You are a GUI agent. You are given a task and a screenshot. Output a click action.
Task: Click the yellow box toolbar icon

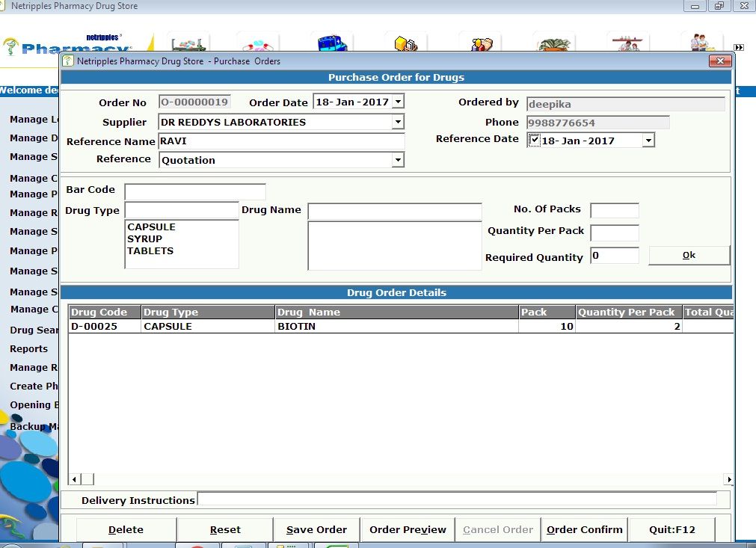(x=406, y=43)
